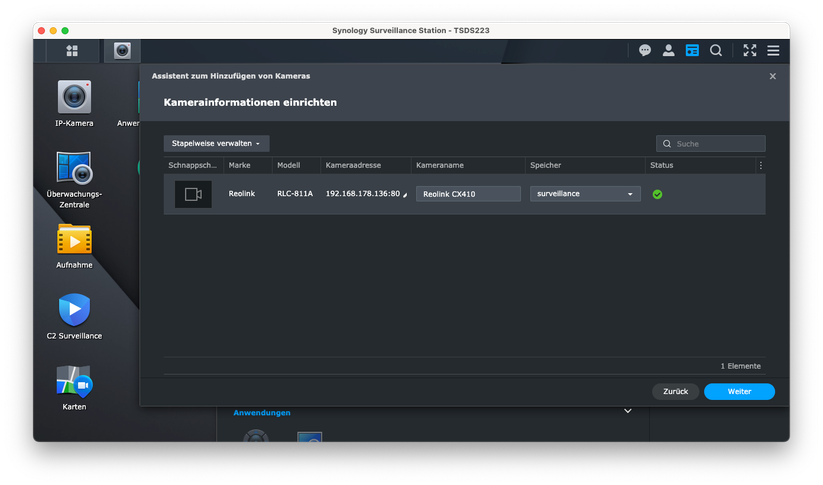Launch Überwachungs-Zentrale desktop icon
Viewport: 823px width, 485px height.
coord(74,180)
